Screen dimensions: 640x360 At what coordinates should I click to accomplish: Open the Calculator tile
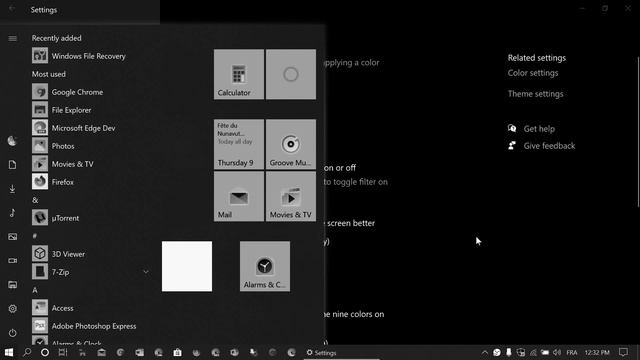[239, 74]
